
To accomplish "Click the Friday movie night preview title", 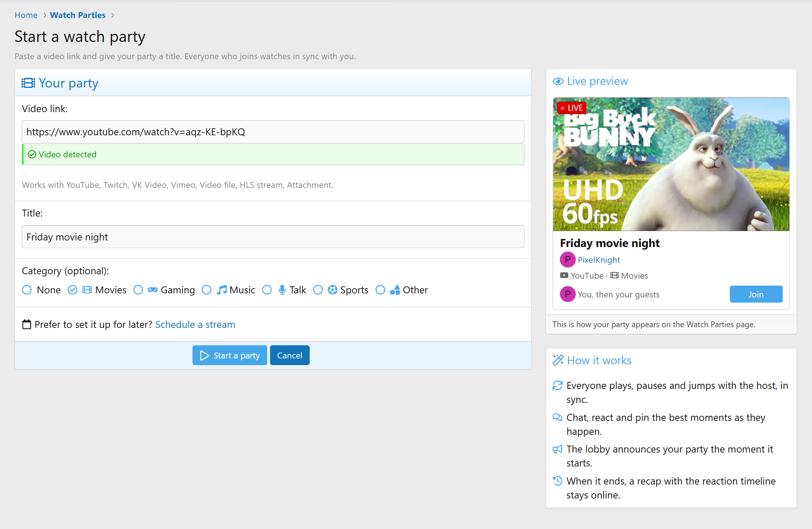I will tap(610, 243).
